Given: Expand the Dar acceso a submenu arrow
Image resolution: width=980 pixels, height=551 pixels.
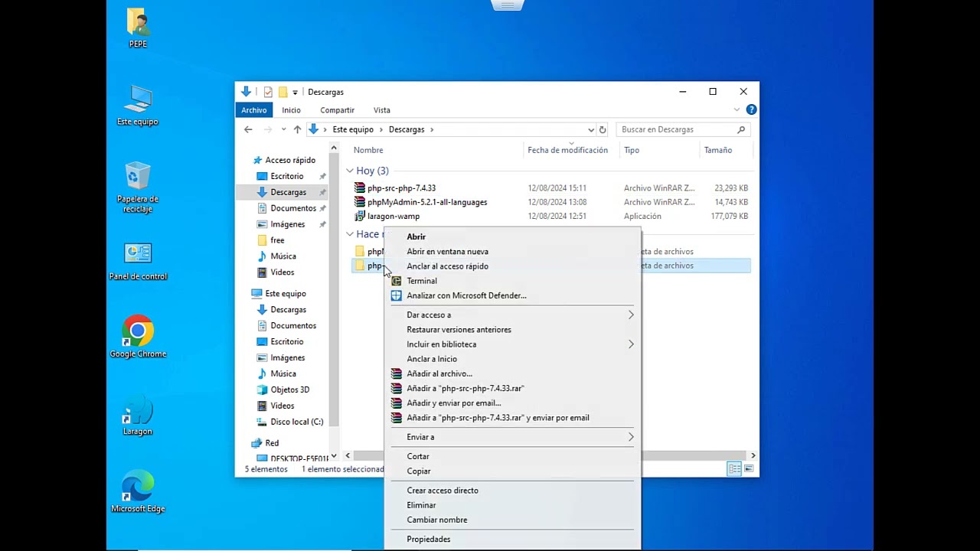Looking at the screenshot, I should pyautogui.click(x=631, y=315).
